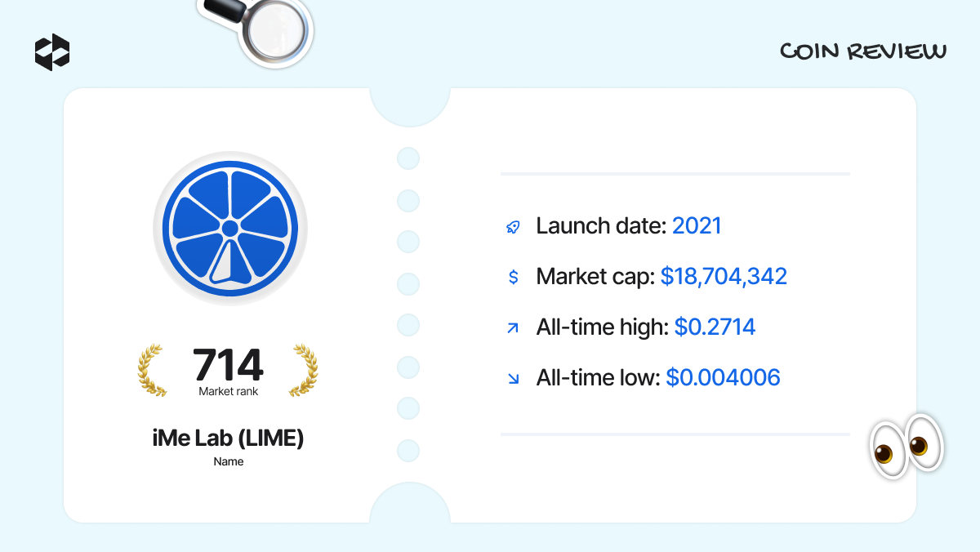Click the Launch date label

coord(601,226)
